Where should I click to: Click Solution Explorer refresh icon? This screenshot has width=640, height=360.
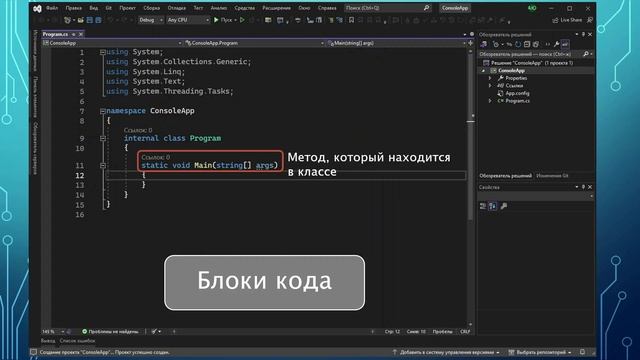pos(518,44)
